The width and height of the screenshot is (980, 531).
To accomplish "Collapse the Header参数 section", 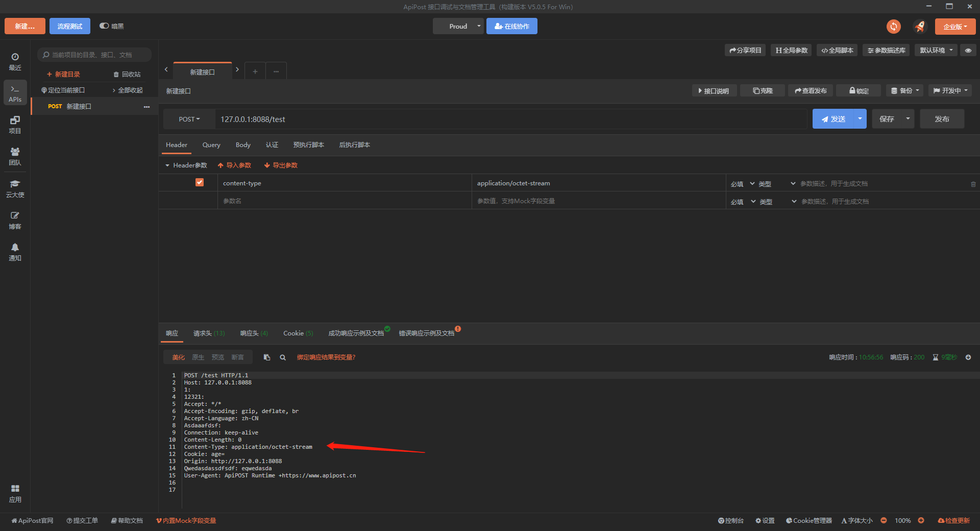I will pyautogui.click(x=167, y=165).
